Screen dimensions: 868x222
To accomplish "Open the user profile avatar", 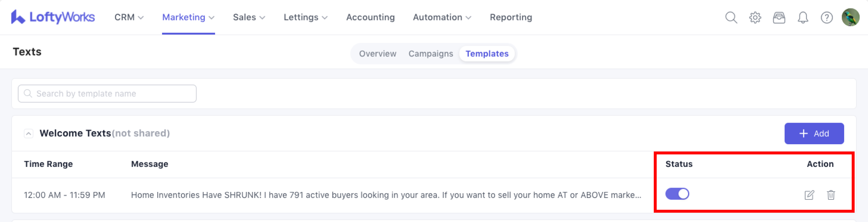I will [x=850, y=17].
